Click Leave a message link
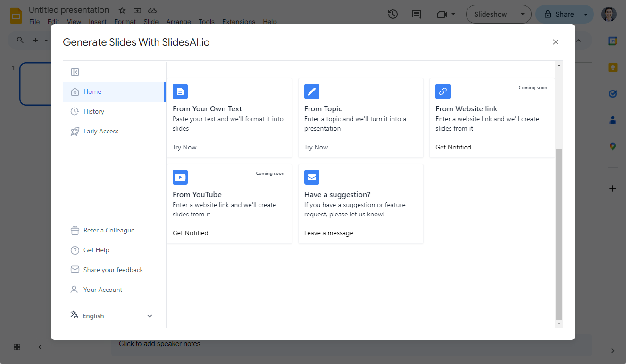 click(329, 233)
